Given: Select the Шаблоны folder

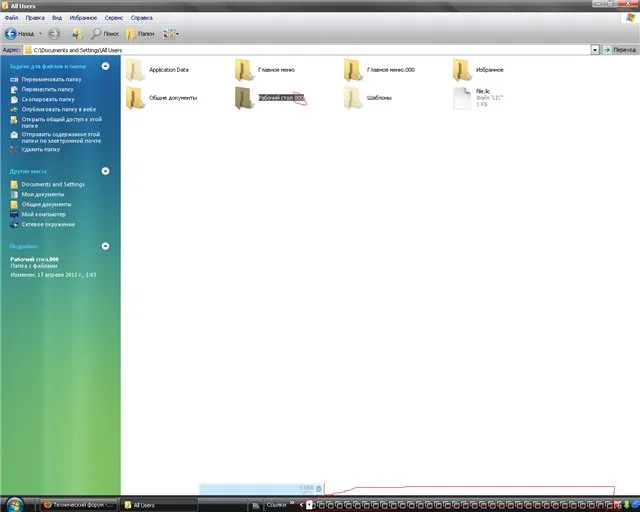Looking at the screenshot, I should [x=354, y=97].
